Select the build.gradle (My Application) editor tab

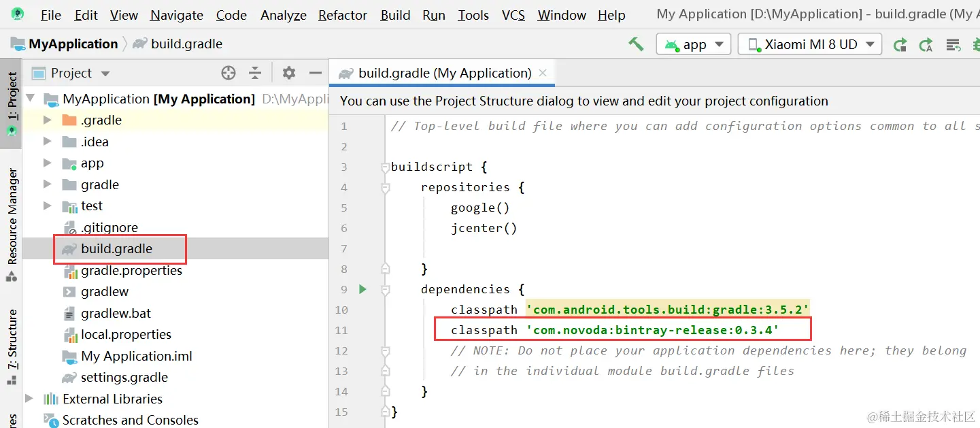[x=442, y=73]
